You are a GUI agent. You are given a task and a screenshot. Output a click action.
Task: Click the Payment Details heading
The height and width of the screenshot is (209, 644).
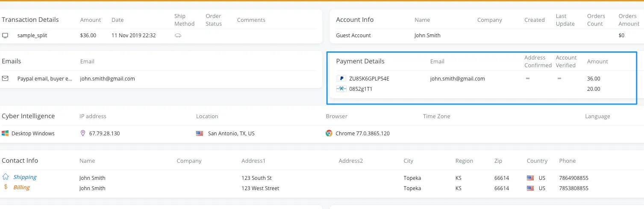360,61
